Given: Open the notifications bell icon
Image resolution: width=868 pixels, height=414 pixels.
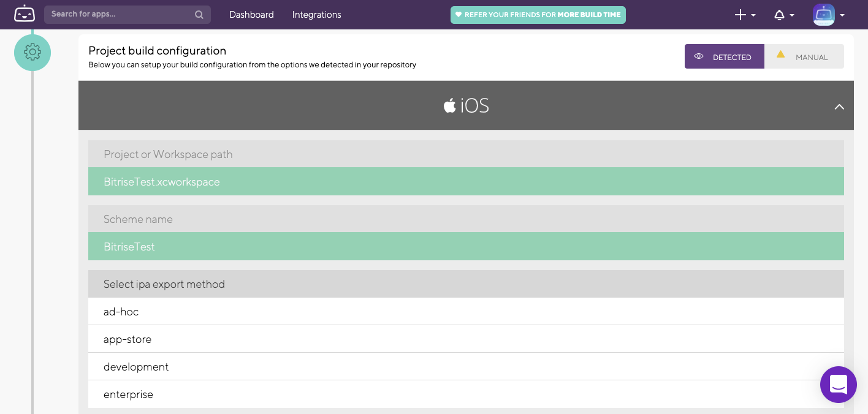Looking at the screenshot, I should point(779,15).
